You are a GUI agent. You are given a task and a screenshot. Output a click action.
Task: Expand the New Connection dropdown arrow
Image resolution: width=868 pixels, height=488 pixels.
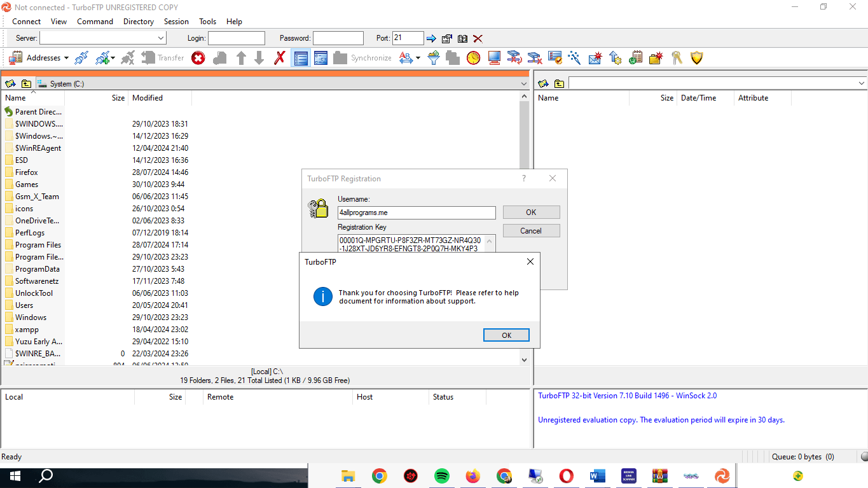point(113,58)
